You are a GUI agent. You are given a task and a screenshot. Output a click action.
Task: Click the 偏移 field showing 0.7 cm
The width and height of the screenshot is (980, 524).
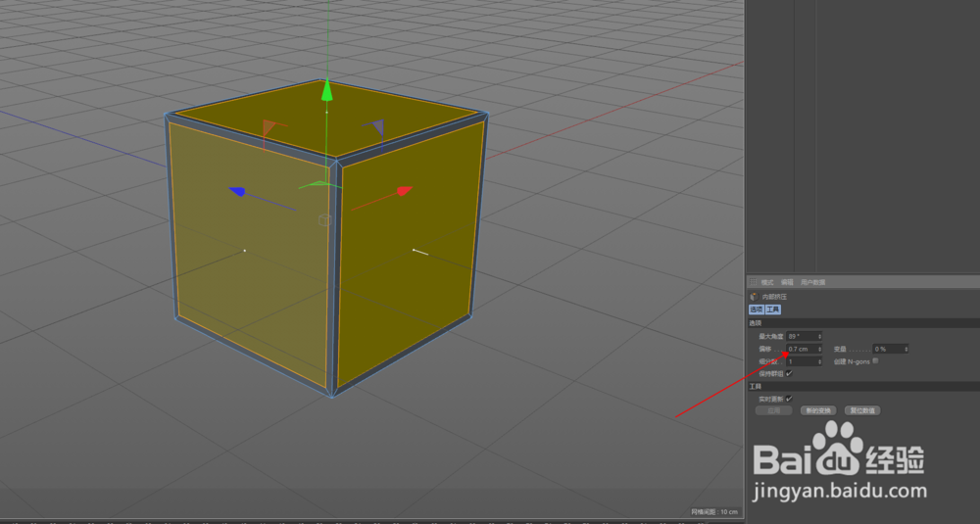tap(802, 349)
